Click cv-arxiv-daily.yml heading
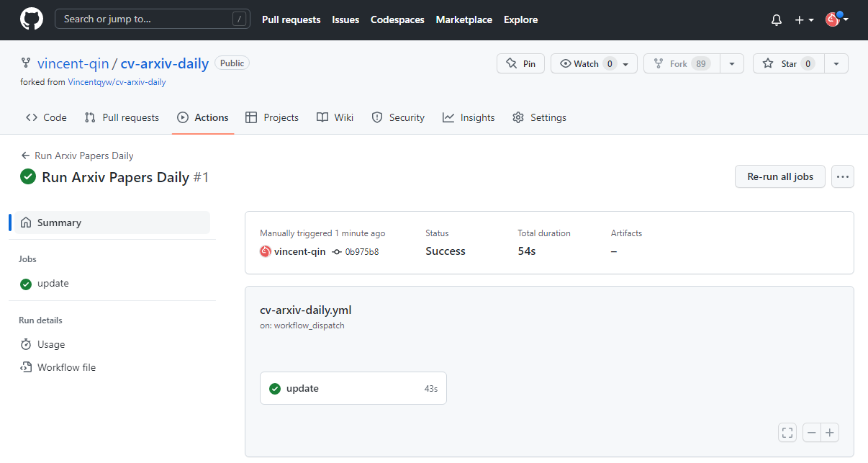Screen dimensions: 868x463 pyautogui.click(x=306, y=310)
